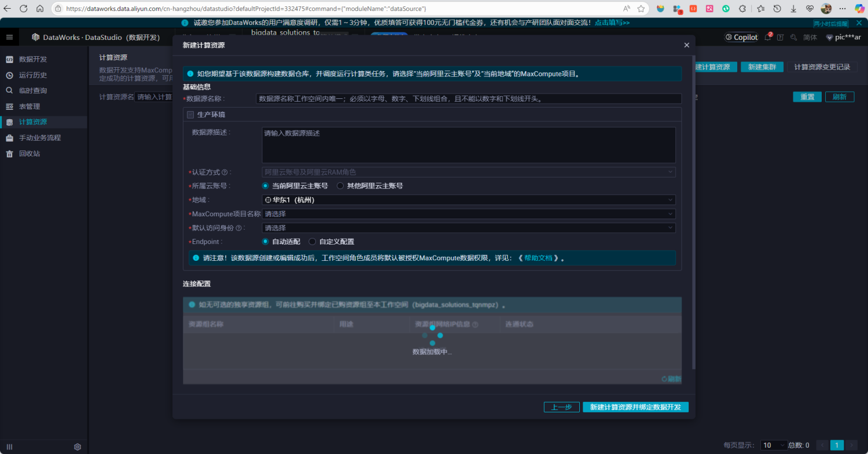Open Copilot from the top bar
The height and width of the screenshot is (454, 868).
pyautogui.click(x=741, y=36)
